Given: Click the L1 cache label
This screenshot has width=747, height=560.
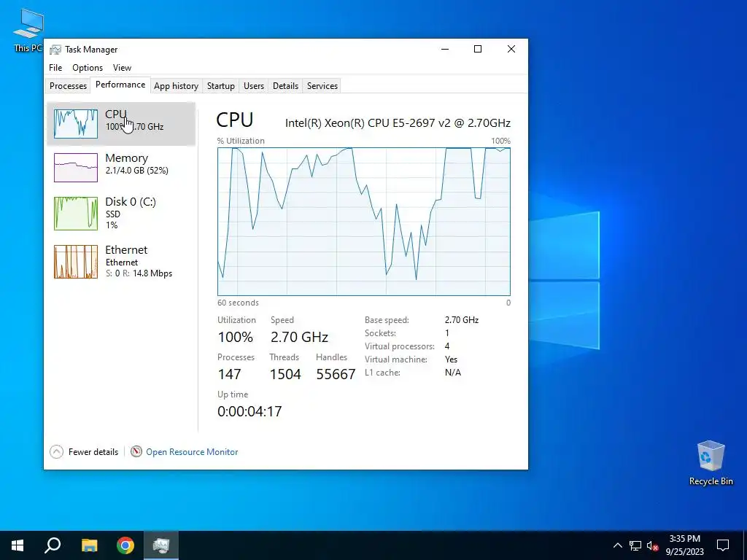Looking at the screenshot, I should 382,373.
